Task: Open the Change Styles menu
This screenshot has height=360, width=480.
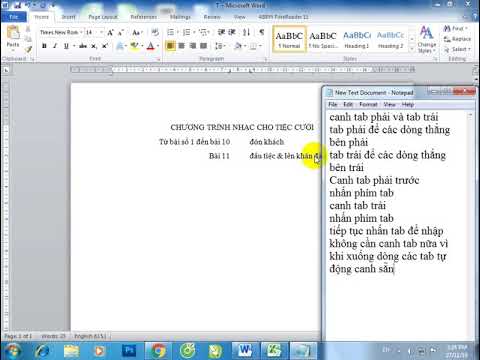Action: click(426, 39)
